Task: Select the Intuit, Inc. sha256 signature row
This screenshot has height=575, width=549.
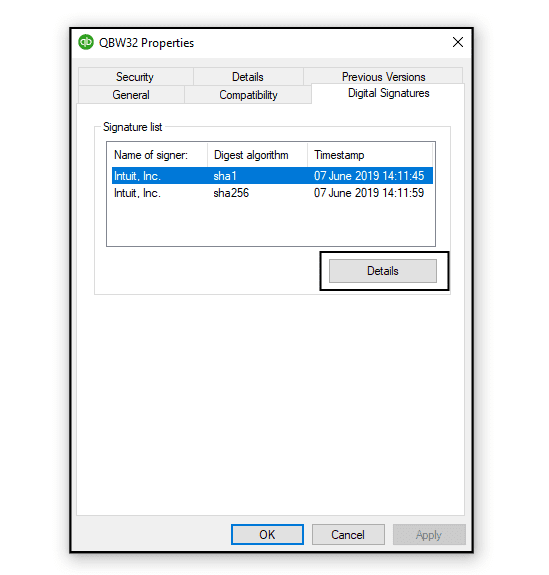Action: [x=272, y=193]
